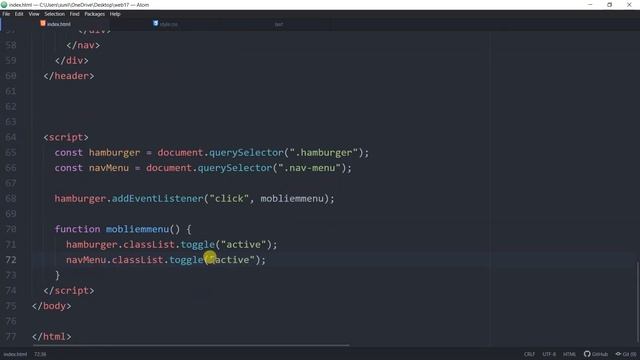The image size is (640, 360).
Task: Restore down the Atom window
Action: [609, 5]
